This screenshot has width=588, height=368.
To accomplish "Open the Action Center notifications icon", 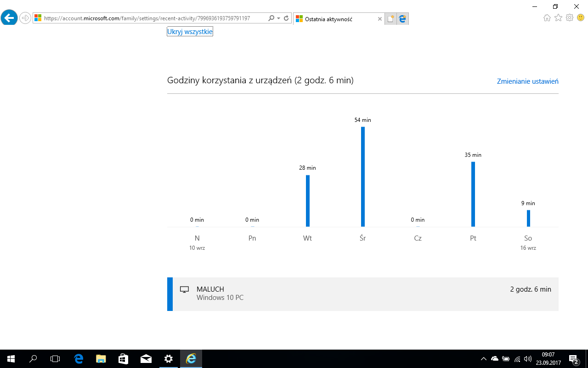I will (573, 359).
